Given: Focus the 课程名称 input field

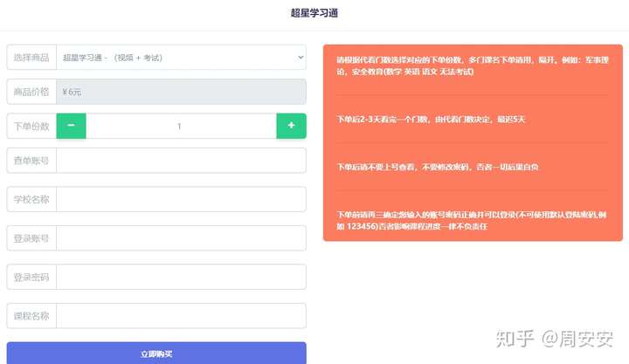Looking at the screenshot, I should 181,316.
